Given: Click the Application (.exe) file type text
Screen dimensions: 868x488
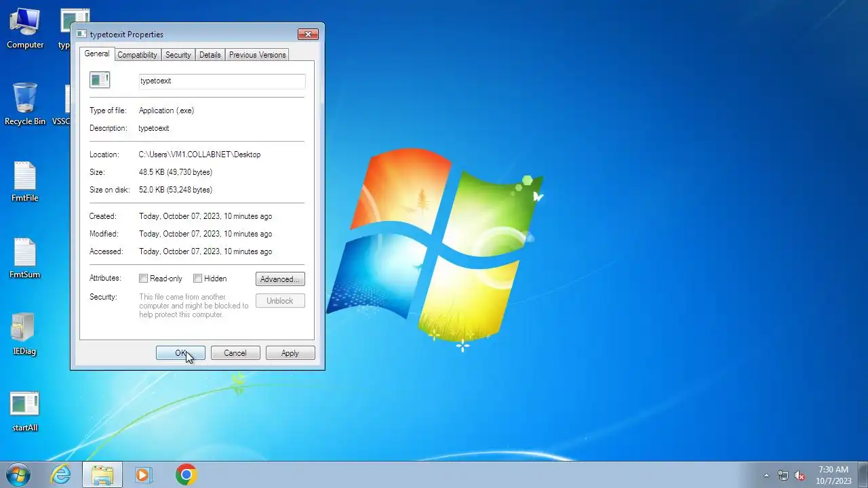Looking at the screenshot, I should tap(166, 110).
